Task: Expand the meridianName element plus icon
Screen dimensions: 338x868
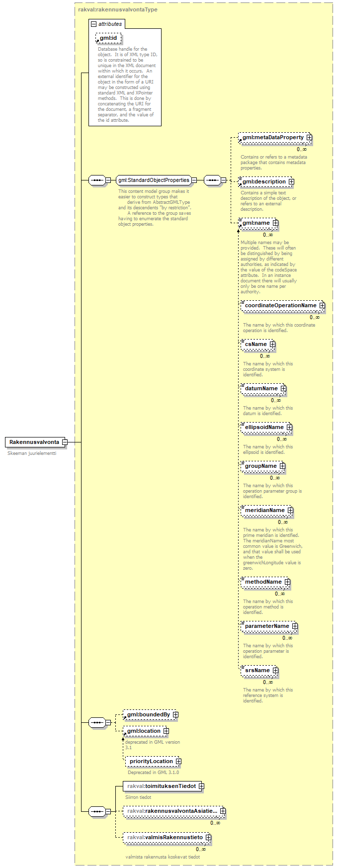Action: click(x=290, y=510)
